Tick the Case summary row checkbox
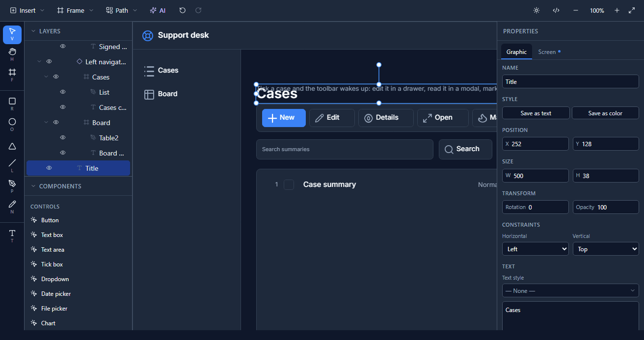Viewport: 644px width, 340px height. click(x=289, y=184)
